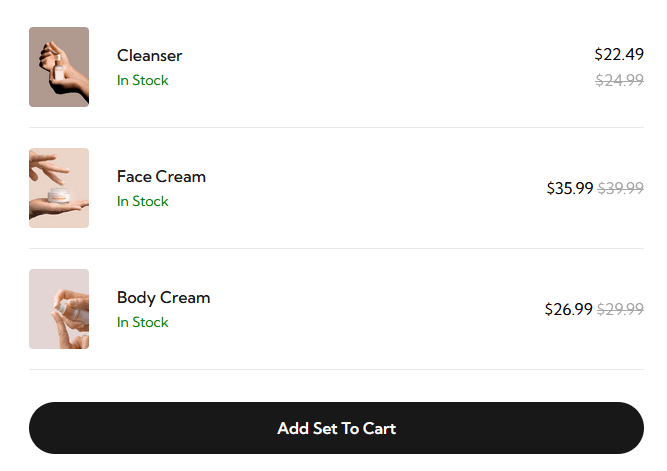Click the fingers holding the spray bottle

pos(70,313)
